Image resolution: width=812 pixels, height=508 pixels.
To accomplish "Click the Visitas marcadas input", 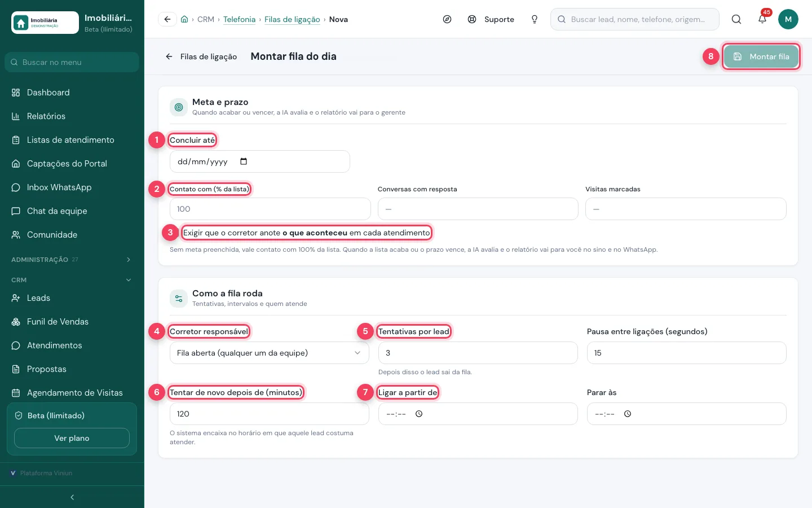I will [x=686, y=209].
